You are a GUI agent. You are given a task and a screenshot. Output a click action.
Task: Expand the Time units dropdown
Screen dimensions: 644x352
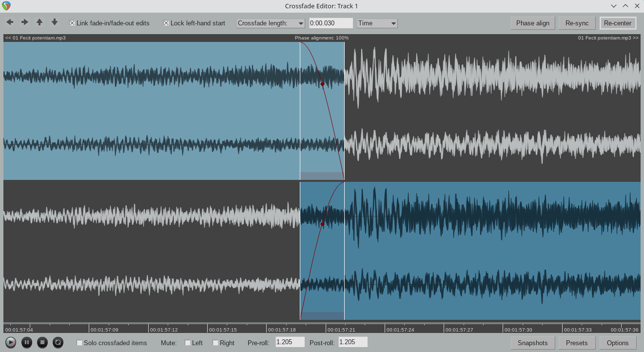pos(377,23)
